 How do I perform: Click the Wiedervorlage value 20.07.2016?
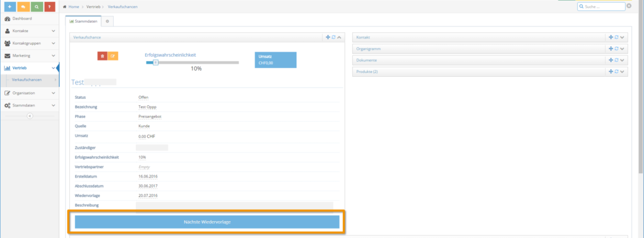tap(148, 195)
